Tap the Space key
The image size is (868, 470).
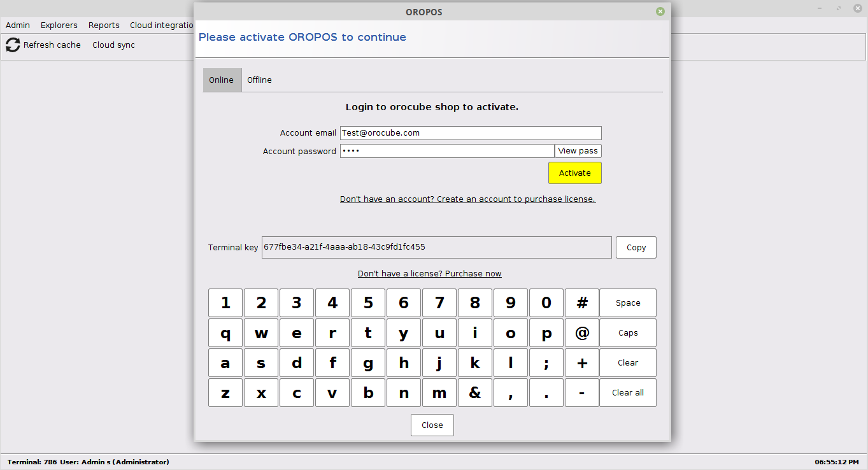coord(628,303)
